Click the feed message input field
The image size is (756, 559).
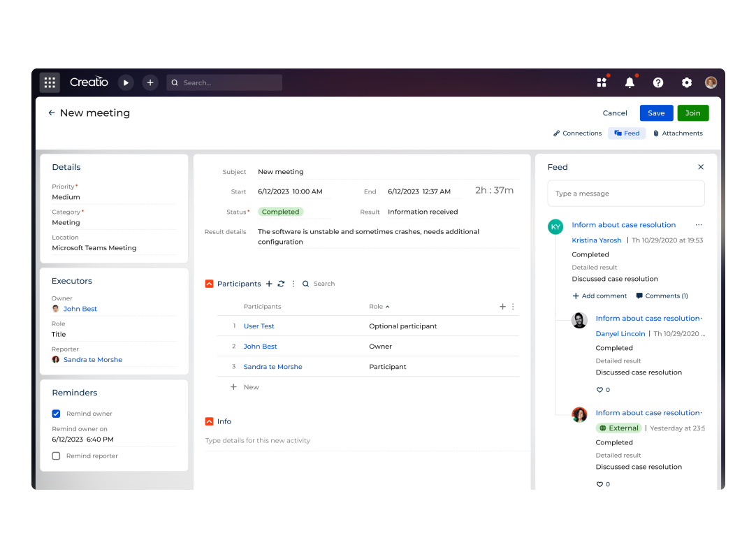point(625,193)
